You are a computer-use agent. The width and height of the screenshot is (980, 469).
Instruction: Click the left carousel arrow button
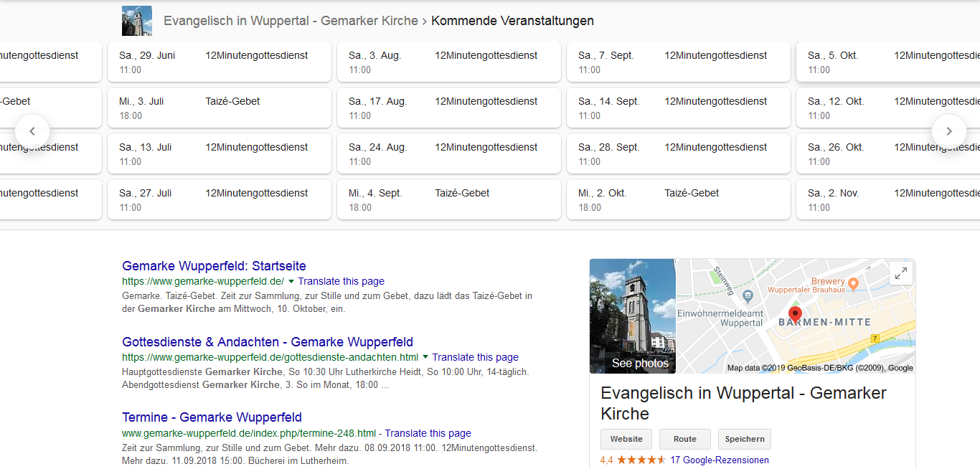[x=32, y=131]
